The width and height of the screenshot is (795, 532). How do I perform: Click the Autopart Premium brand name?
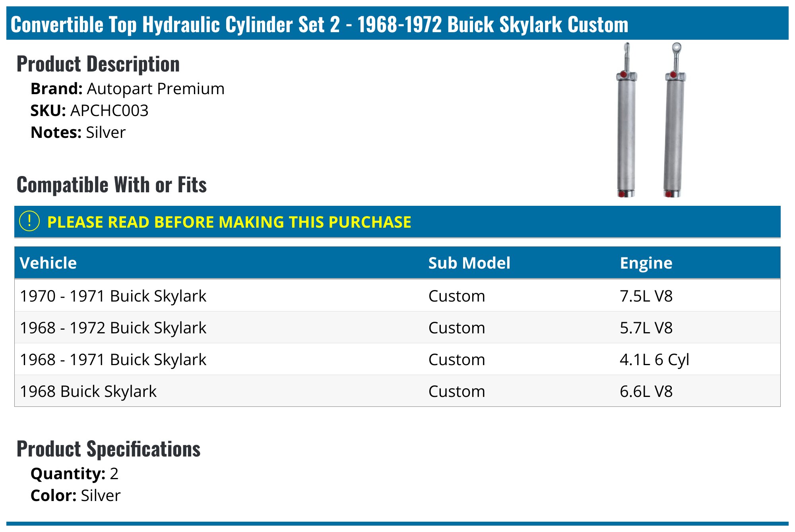155,89
